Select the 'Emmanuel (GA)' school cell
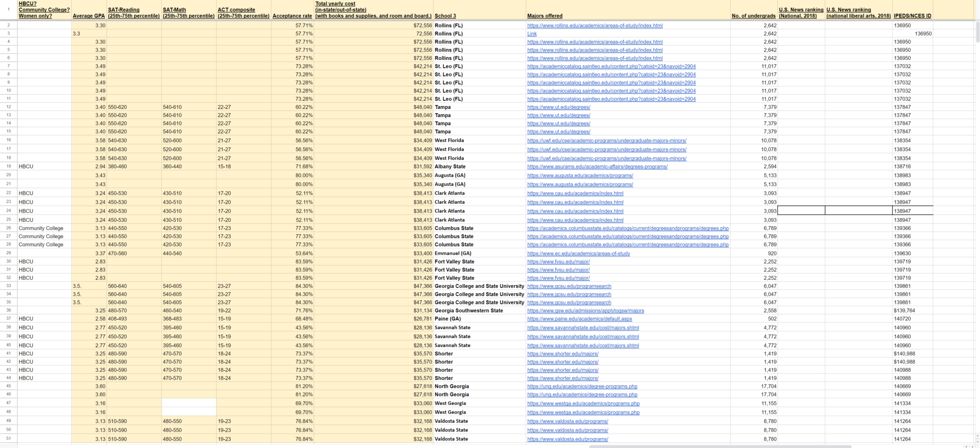 tap(479, 253)
